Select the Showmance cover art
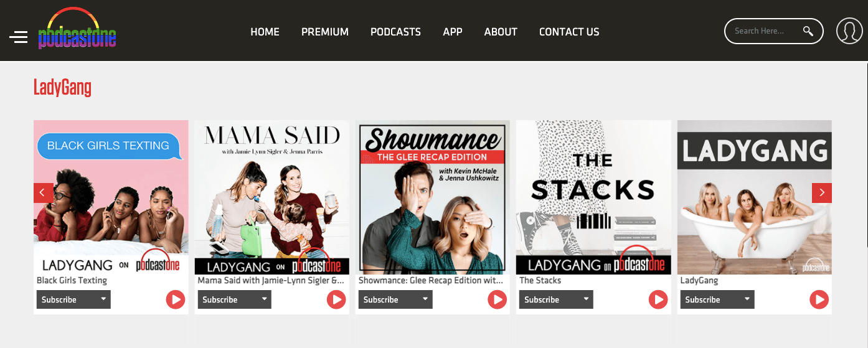Image resolution: width=868 pixels, height=348 pixels. point(433,197)
